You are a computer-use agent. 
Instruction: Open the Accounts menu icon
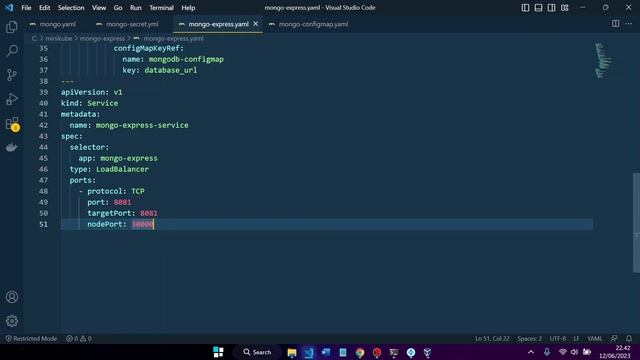[12, 297]
